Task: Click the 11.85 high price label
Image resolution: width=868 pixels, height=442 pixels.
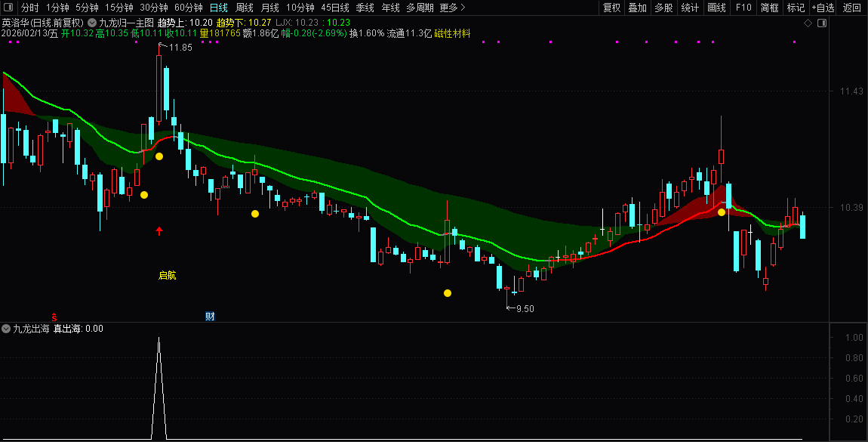Action: pyautogui.click(x=180, y=48)
